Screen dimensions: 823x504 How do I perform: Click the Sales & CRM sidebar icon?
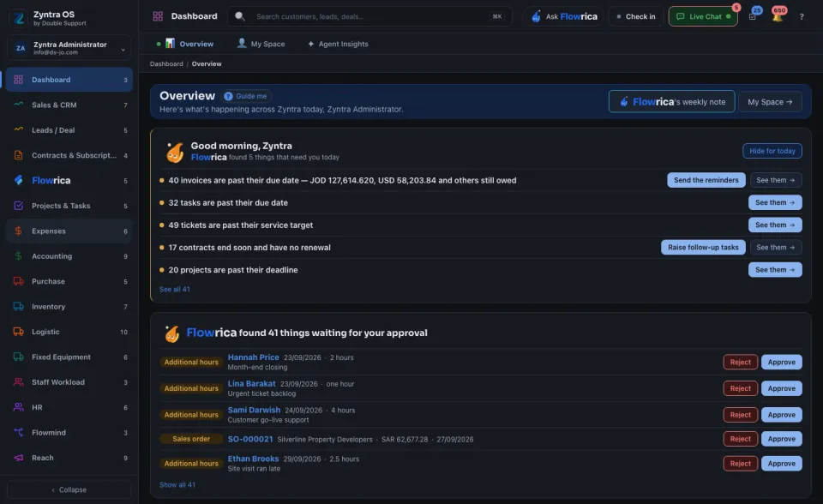click(18, 105)
